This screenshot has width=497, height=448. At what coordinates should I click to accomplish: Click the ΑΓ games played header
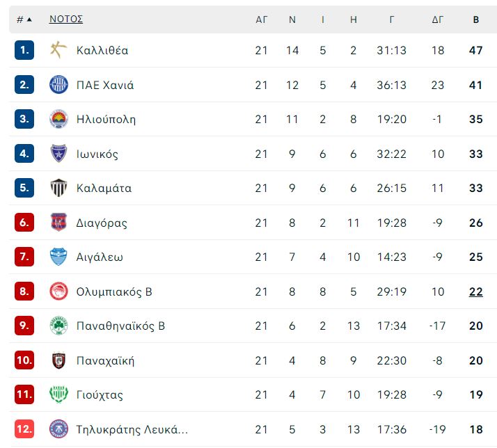[262, 19]
